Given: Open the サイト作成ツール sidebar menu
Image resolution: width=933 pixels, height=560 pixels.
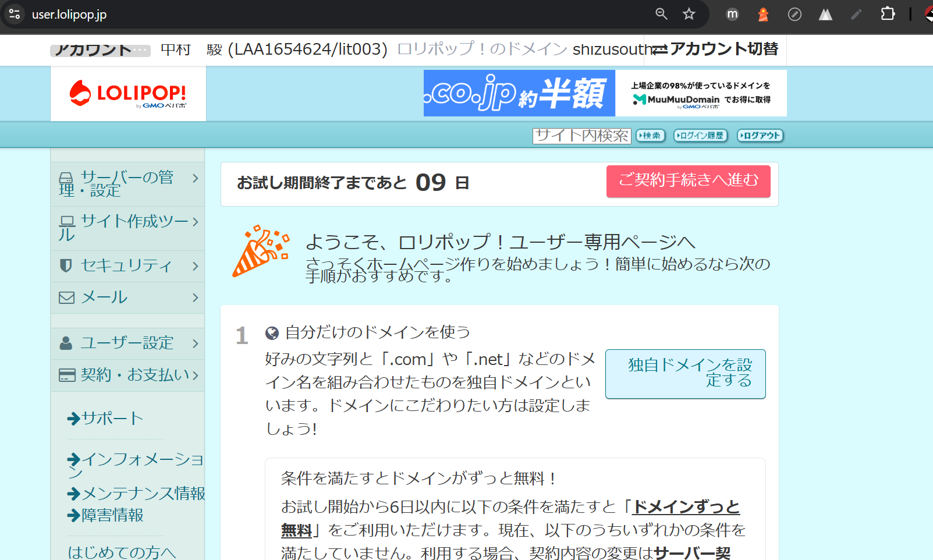Looking at the screenshot, I should point(127,228).
